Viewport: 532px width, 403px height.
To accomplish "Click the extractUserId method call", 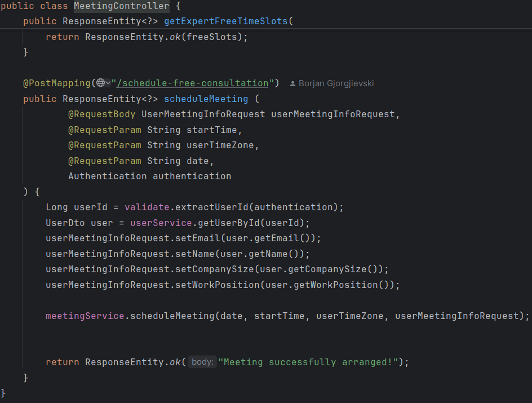I will click(209, 207).
